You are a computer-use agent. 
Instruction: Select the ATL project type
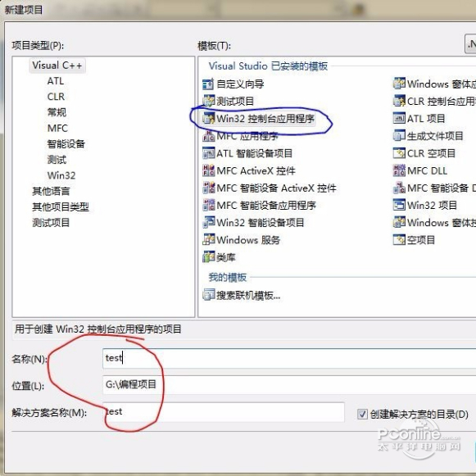coord(56,81)
